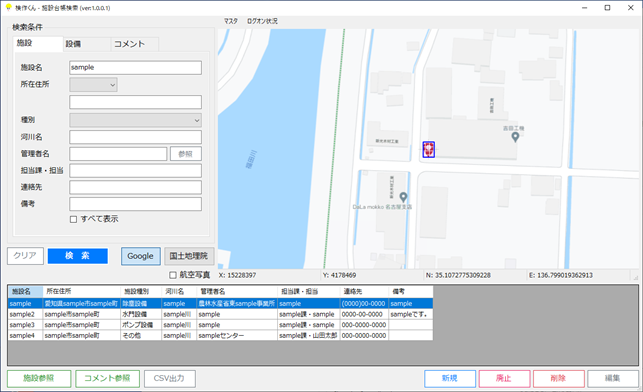643x392 pixels.
Task: Open the ログオン状況 menu
Action: pyautogui.click(x=262, y=21)
